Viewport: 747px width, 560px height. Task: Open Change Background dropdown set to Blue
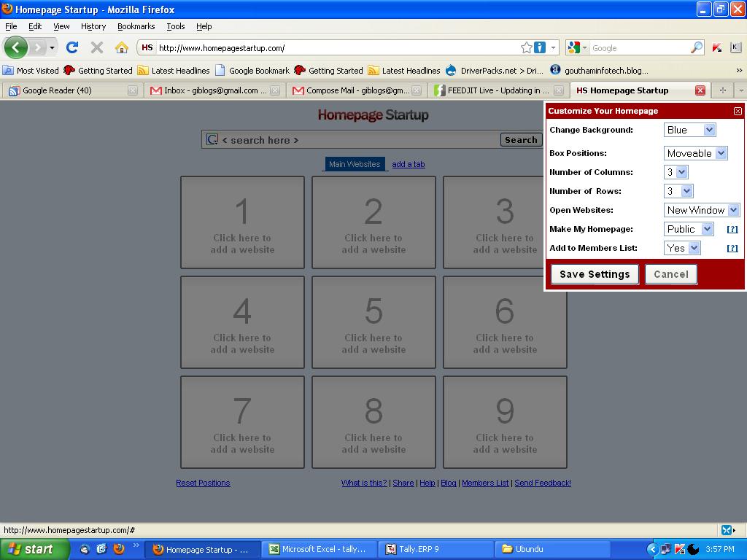click(690, 130)
